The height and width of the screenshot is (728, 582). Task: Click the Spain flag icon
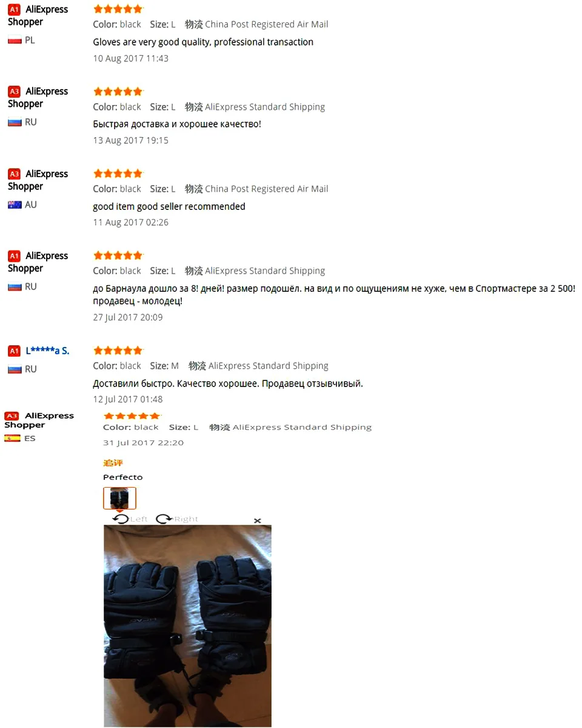click(x=12, y=438)
